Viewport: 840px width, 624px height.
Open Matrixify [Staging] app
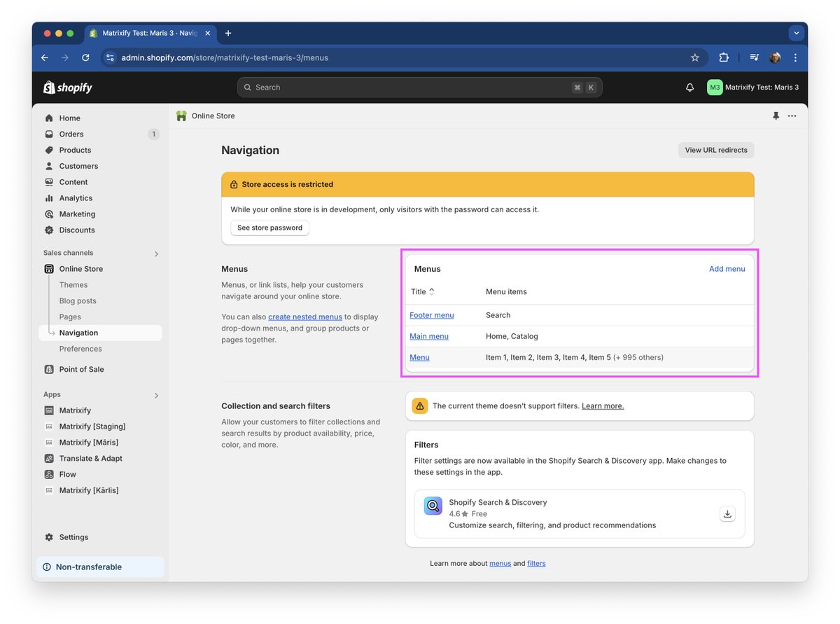pos(92,427)
